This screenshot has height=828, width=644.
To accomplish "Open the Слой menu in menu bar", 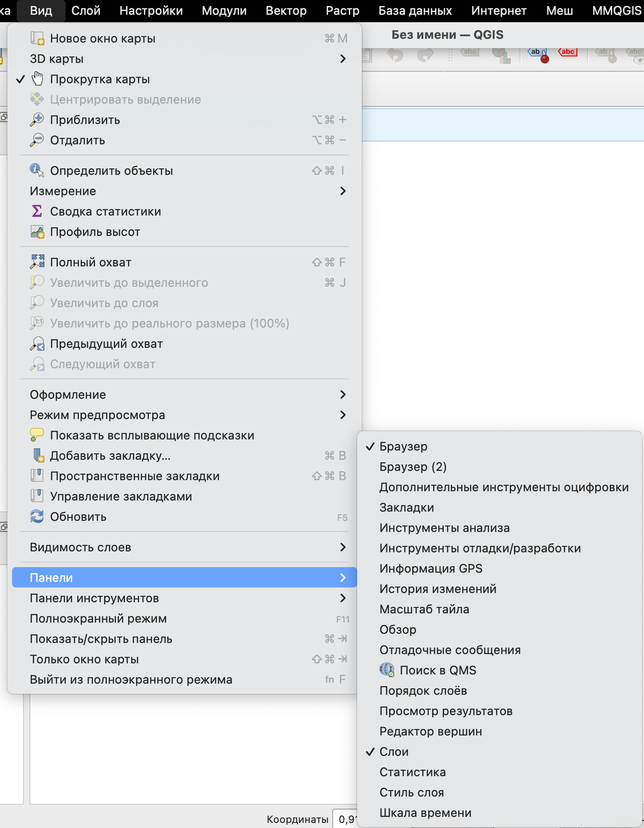I will [86, 11].
